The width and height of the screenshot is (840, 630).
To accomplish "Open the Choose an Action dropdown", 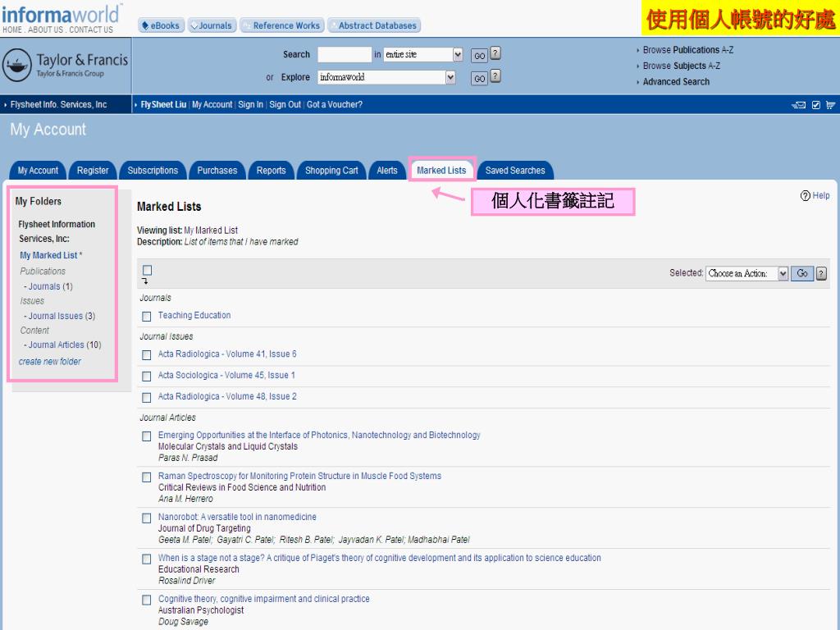I will tap(746, 274).
